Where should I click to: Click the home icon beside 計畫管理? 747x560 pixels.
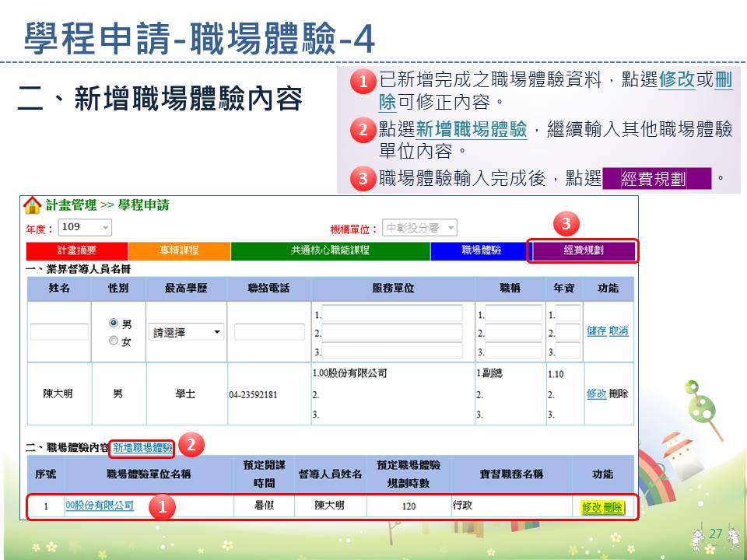click(x=32, y=205)
